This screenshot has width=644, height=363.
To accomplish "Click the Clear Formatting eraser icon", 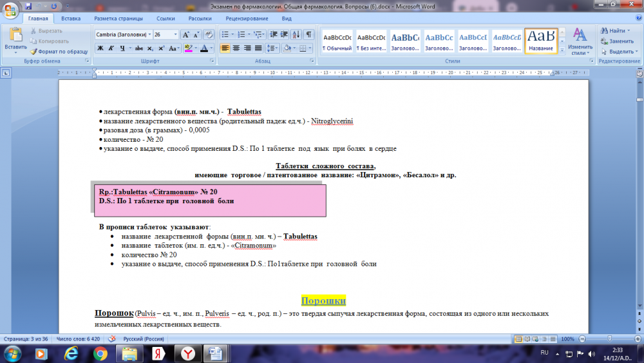I will coord(209,34).
